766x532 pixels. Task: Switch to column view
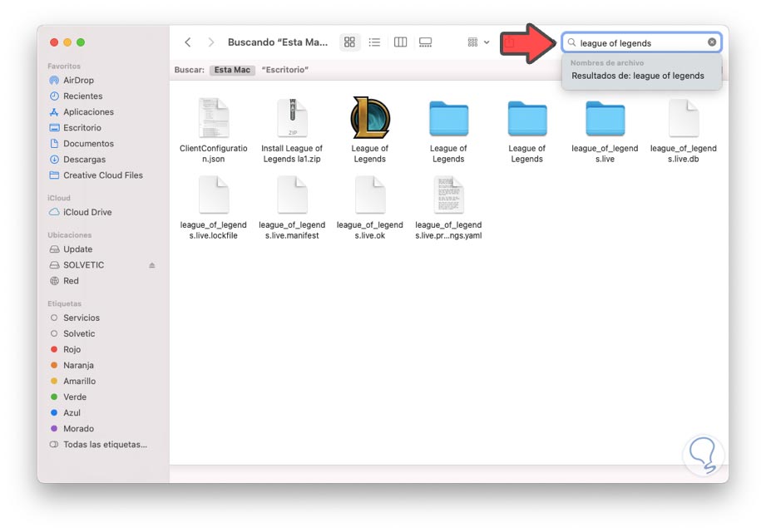click(x=400, y=42)
